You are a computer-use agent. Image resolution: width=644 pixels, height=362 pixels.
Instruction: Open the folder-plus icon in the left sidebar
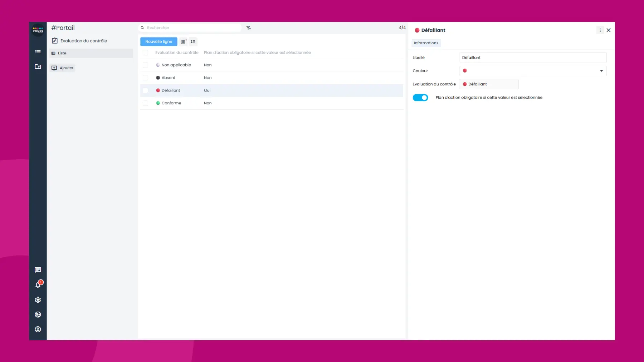(38, 67)
